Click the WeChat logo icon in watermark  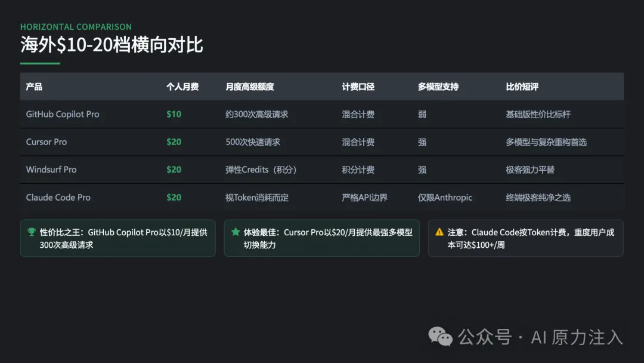coord(441,337)
